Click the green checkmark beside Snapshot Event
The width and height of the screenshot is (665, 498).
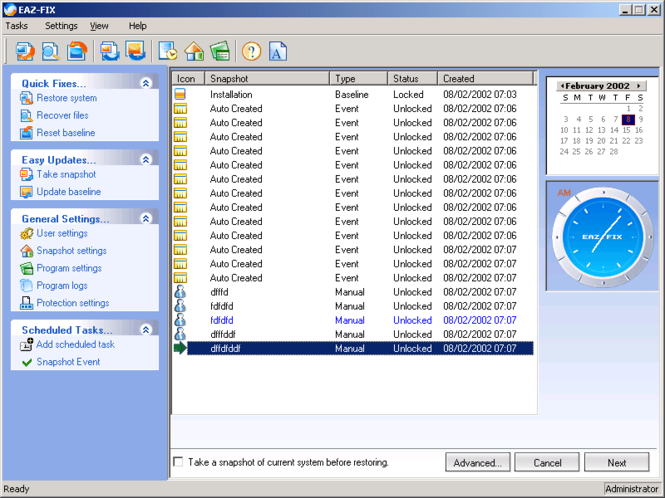(x=27, y=362)
